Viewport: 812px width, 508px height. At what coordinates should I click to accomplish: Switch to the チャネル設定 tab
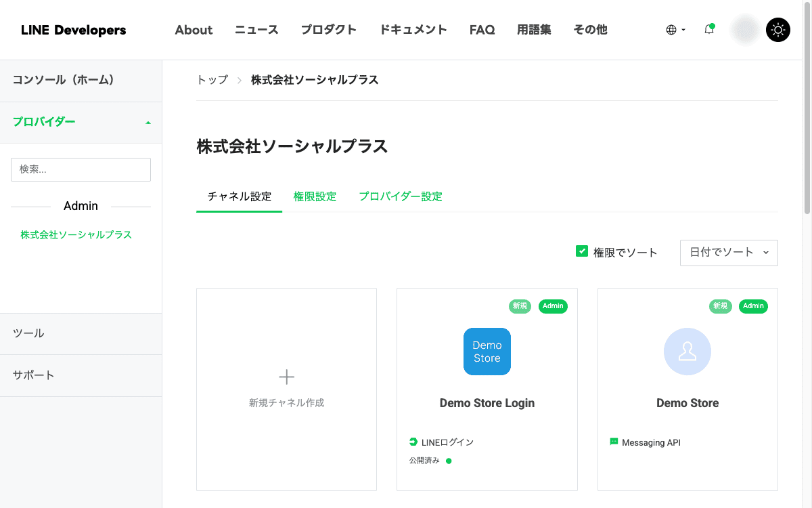(239, 196)
